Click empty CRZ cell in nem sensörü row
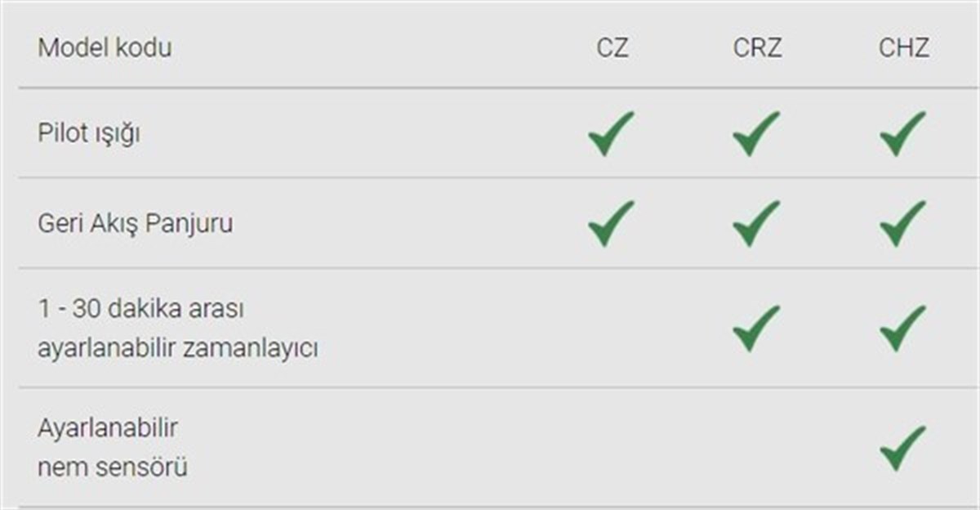This screenshot has height=510, width=980. [x=756, y=448]
